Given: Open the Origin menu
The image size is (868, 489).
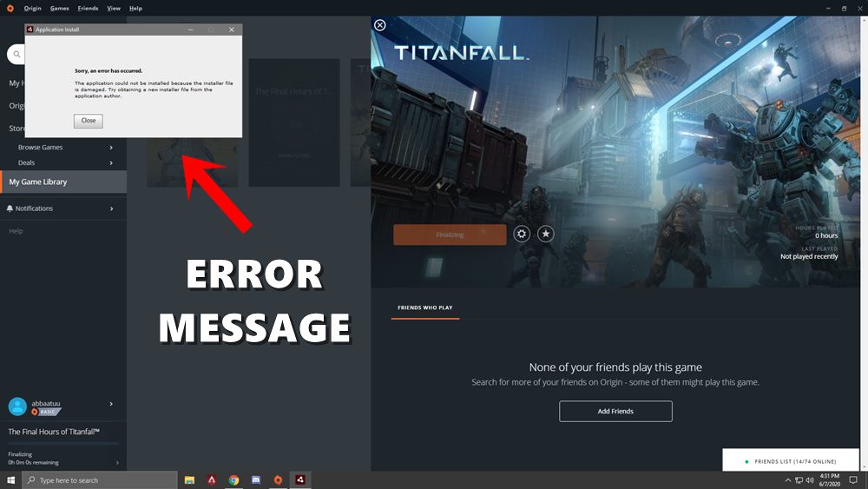Looking at the screenshot, I should (33, 9).
